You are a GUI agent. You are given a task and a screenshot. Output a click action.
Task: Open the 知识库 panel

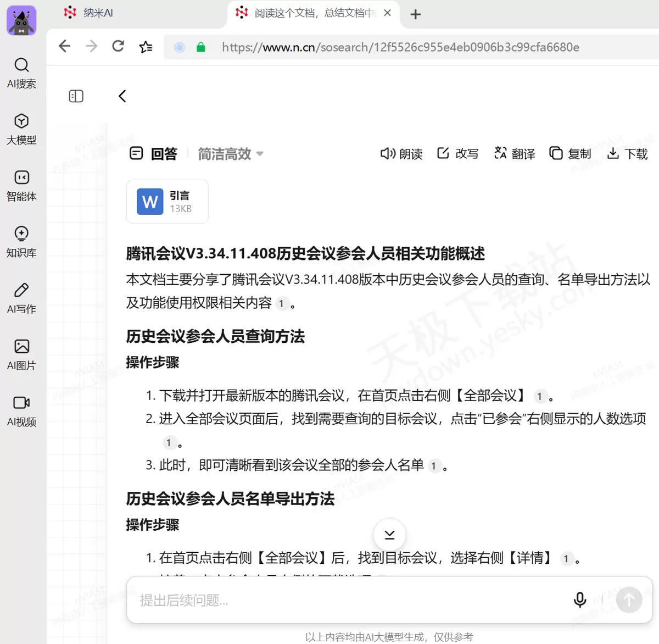tap(21, 242)
